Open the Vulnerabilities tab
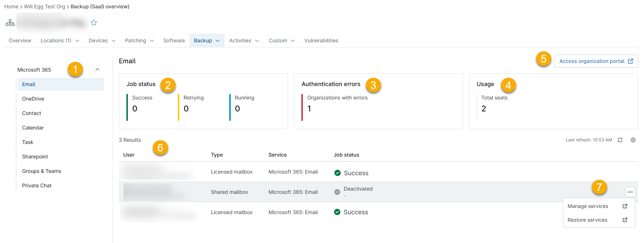The height and width of the screenshot is (243, 644). click(321, 40)
